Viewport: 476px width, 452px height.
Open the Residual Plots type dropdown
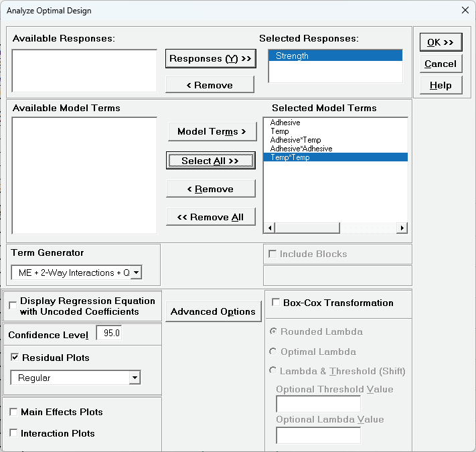click(135, 378)
